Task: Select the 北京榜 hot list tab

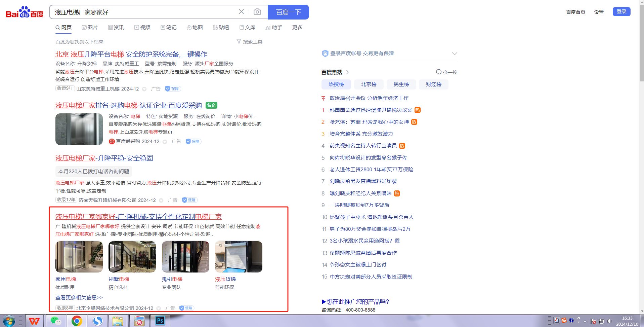Action: pos(369,84)
